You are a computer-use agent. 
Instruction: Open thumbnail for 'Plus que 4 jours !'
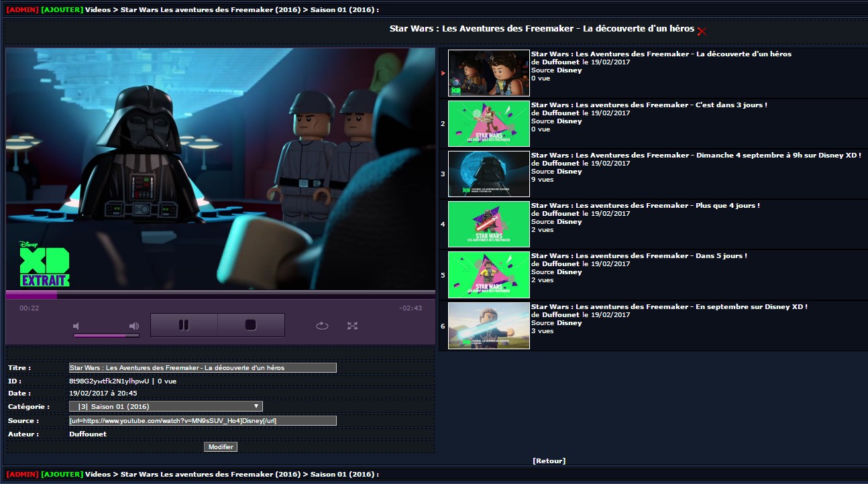(x=489, y=224)
